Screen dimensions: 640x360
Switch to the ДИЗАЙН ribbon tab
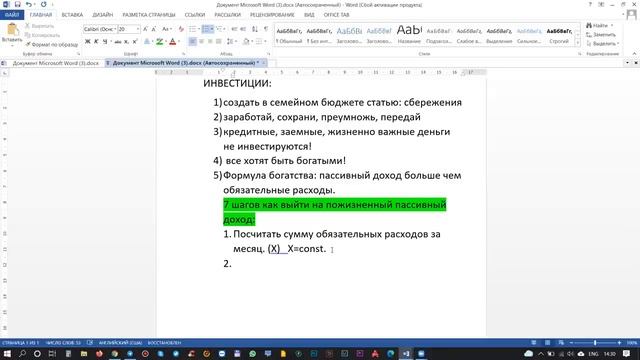click(x=102, y=15)
